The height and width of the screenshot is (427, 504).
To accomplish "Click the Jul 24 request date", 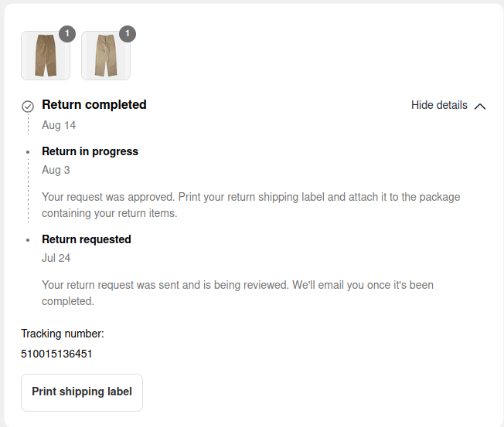I will point(56,258).
